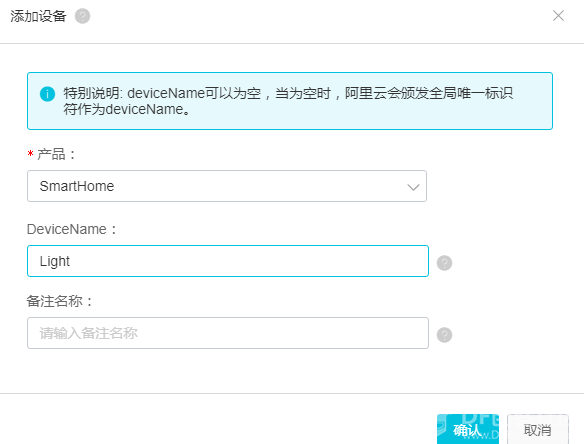This screenshot has width=584, height=444.
Task: Click the help icon beside 添加设备 title
Action: 82,16
